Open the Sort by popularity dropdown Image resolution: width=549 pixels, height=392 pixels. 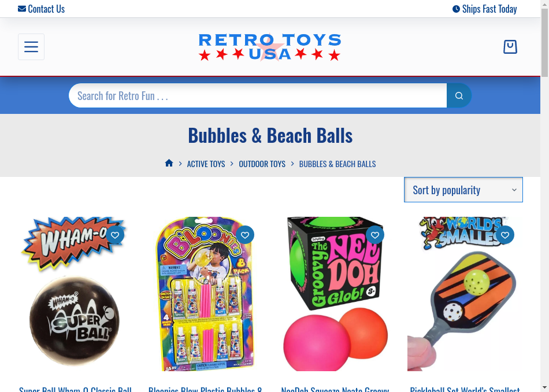point(463,190)
